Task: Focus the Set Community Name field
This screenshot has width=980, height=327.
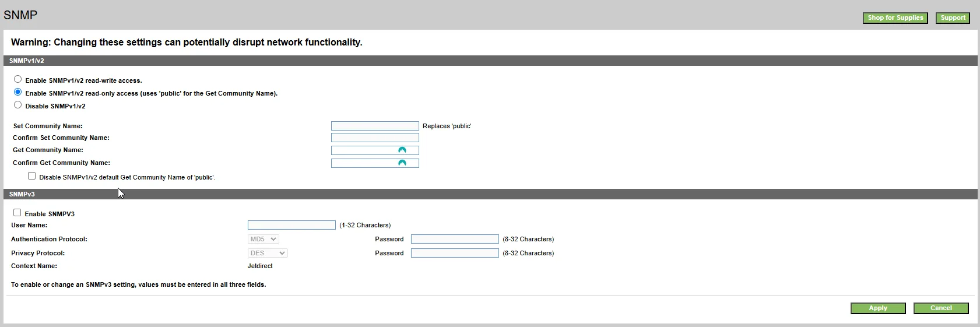Action: (x=375, y=126)
